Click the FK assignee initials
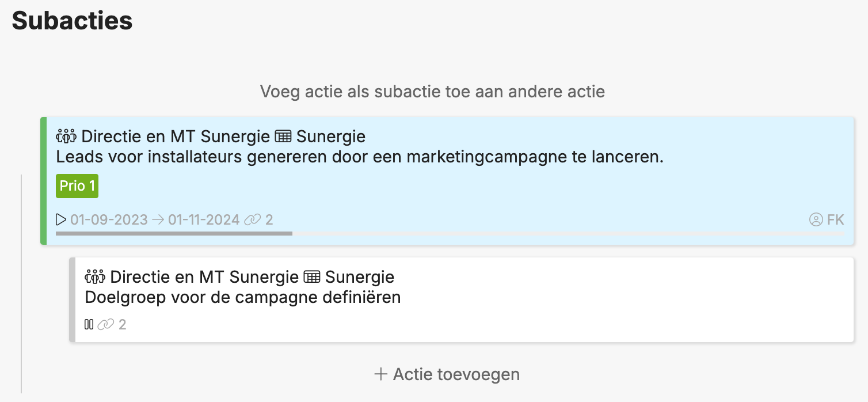868x402 pixels. (835, 219)
